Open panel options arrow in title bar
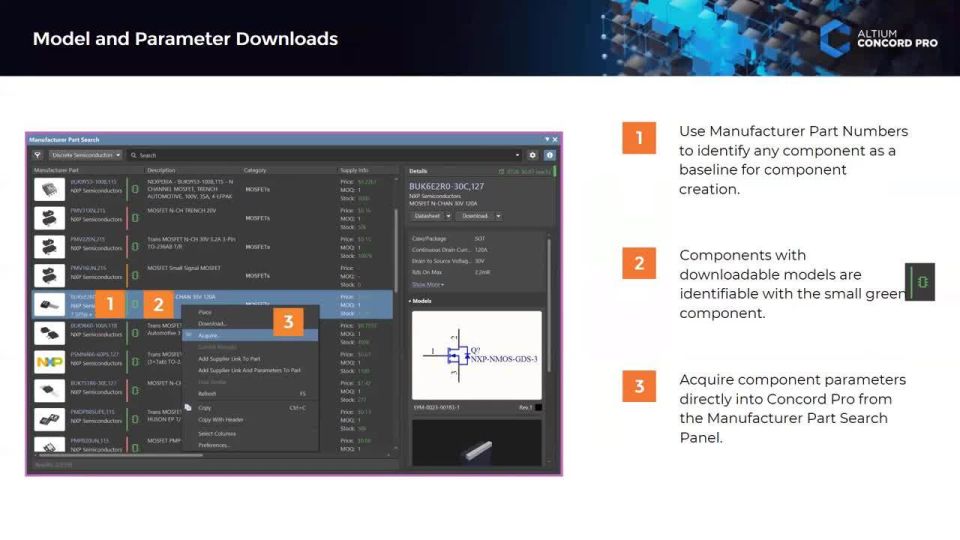960x540 pixels. click(547, 140)
